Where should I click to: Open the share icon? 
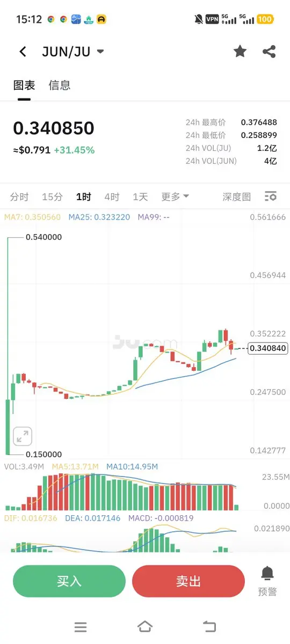[269, 52]
